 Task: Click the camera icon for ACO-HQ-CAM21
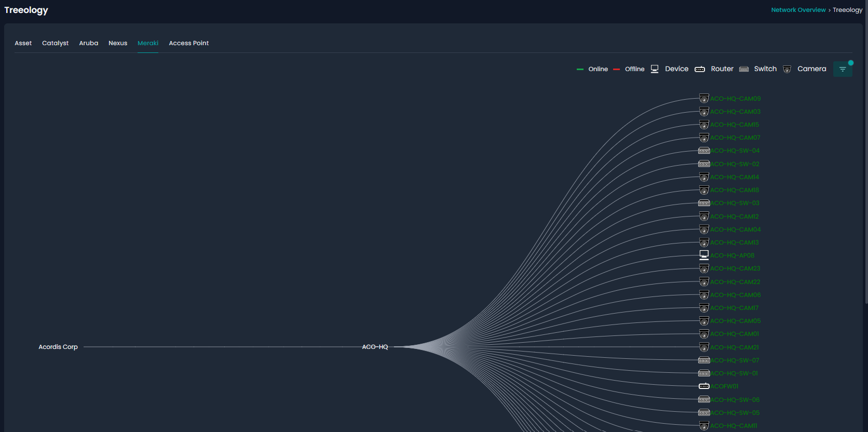click(x=704, y=347)
